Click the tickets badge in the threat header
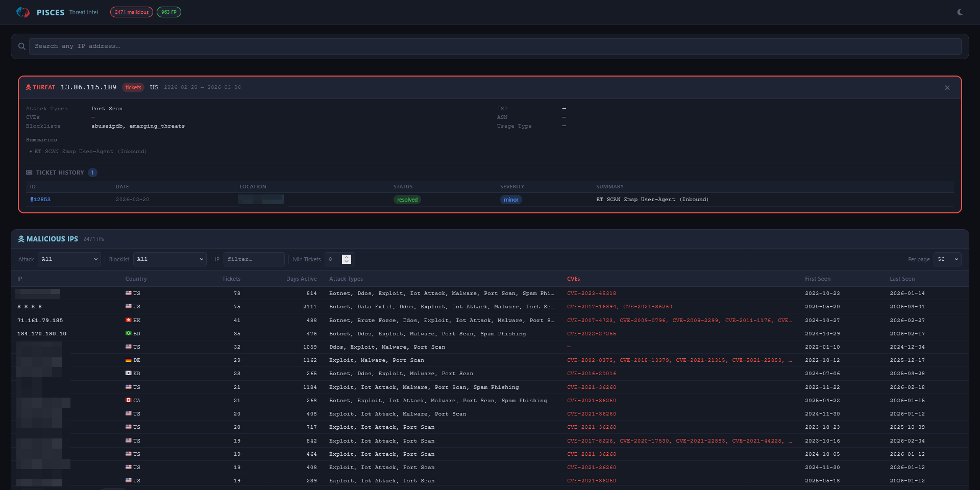 [x=133, y=87]
